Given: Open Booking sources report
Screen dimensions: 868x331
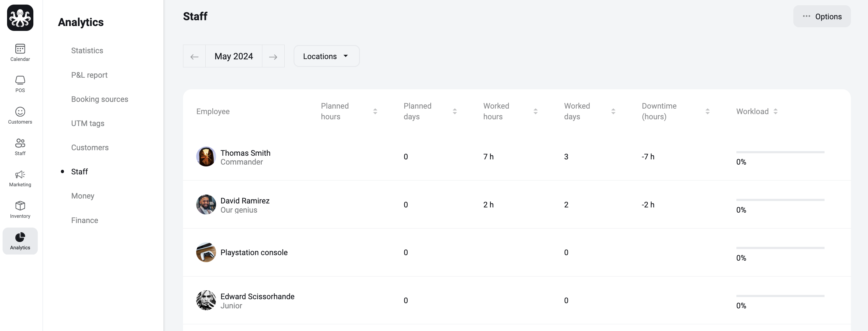Looking at the screenshot, I should point(100,99).
